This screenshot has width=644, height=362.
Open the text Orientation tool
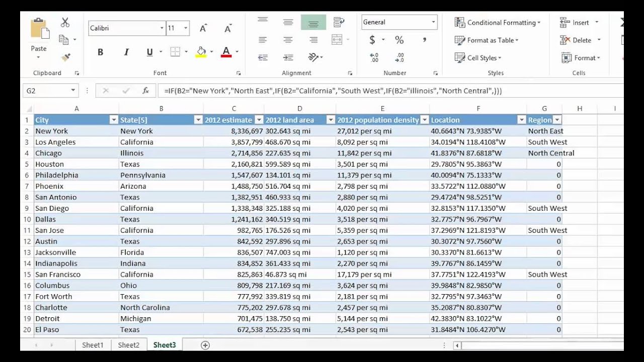pyautogui.click(x=313, y=57)
